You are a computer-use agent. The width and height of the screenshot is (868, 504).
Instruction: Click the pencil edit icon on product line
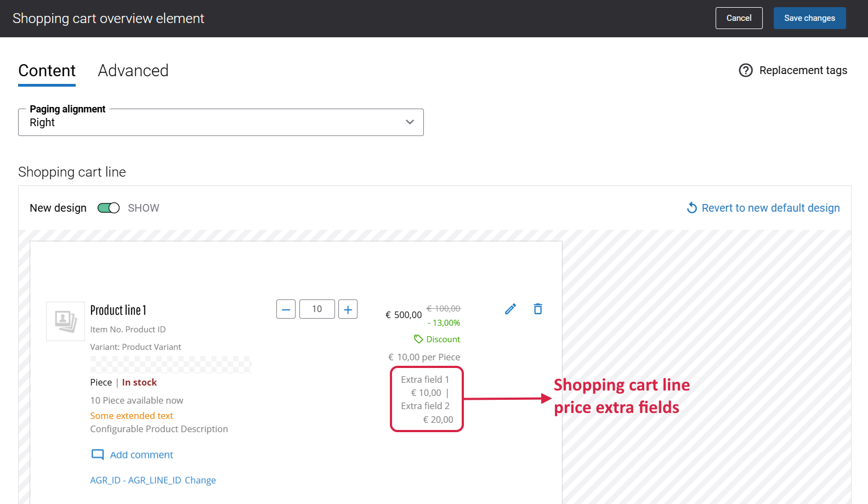510,309
